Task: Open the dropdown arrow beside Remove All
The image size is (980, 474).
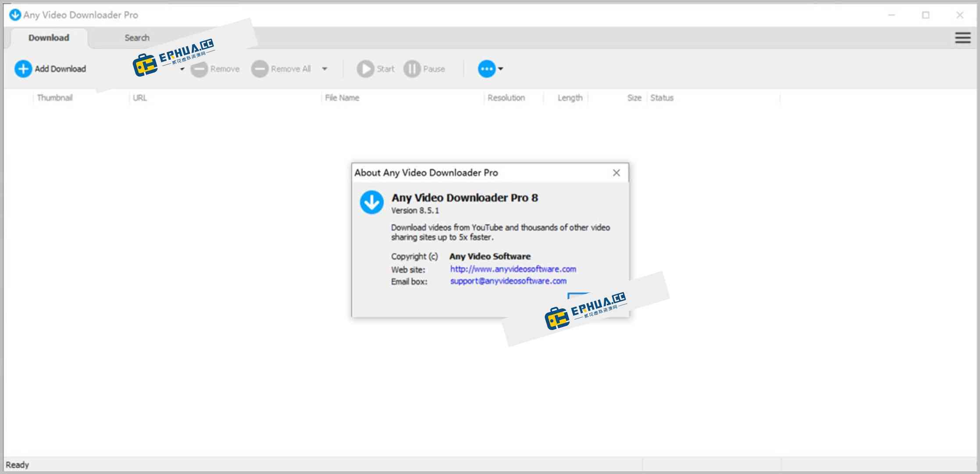Action: coord(324,68)
